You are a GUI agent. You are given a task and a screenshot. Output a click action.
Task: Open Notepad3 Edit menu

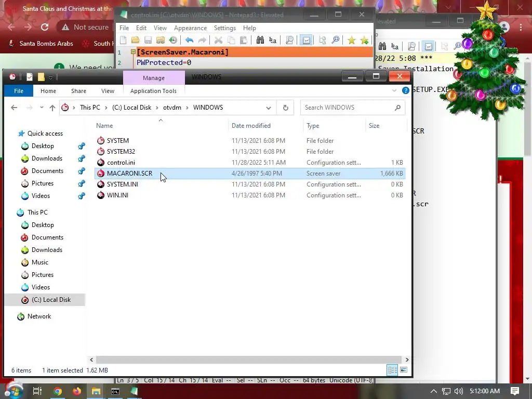141,28
